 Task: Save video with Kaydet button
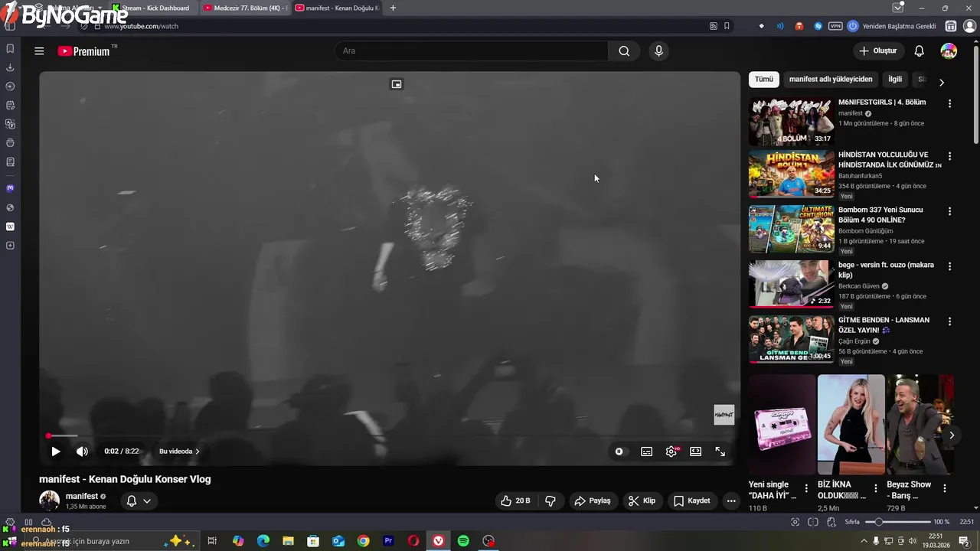(691, 501)
